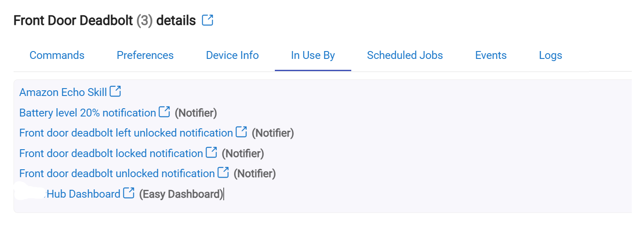
Task: Open external link icon next to Hub Dashboard
Action: (129, 193)
